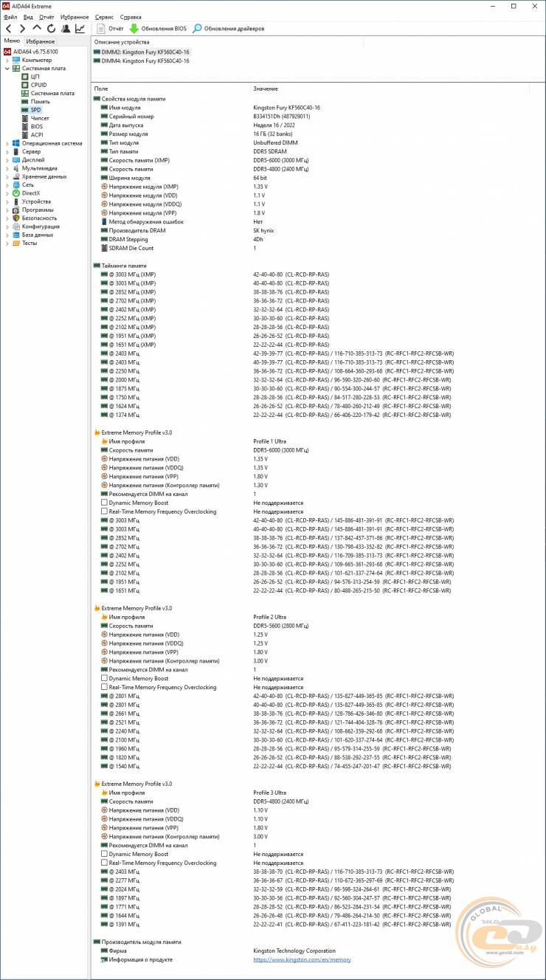The width and height of the screenshot is (546, 980).
Task: Go back with the left arrow toolbar button
Action: coord(9,29)
